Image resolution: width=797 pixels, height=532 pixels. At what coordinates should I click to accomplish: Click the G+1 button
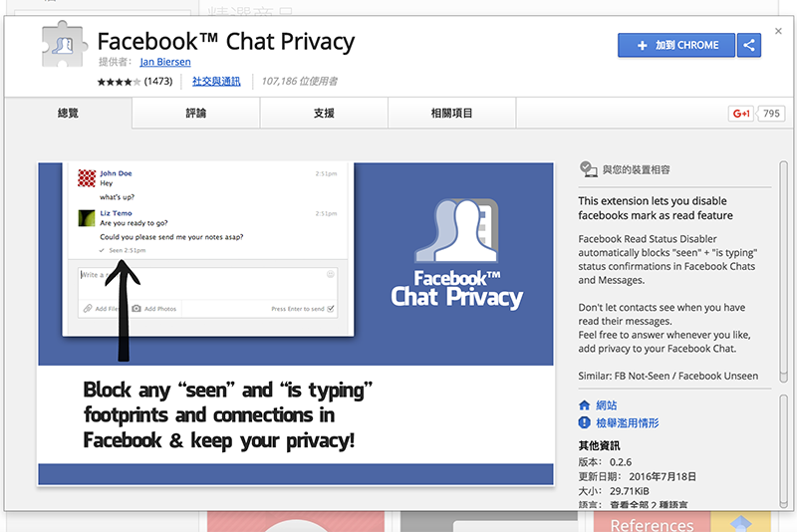click(740, 114)
